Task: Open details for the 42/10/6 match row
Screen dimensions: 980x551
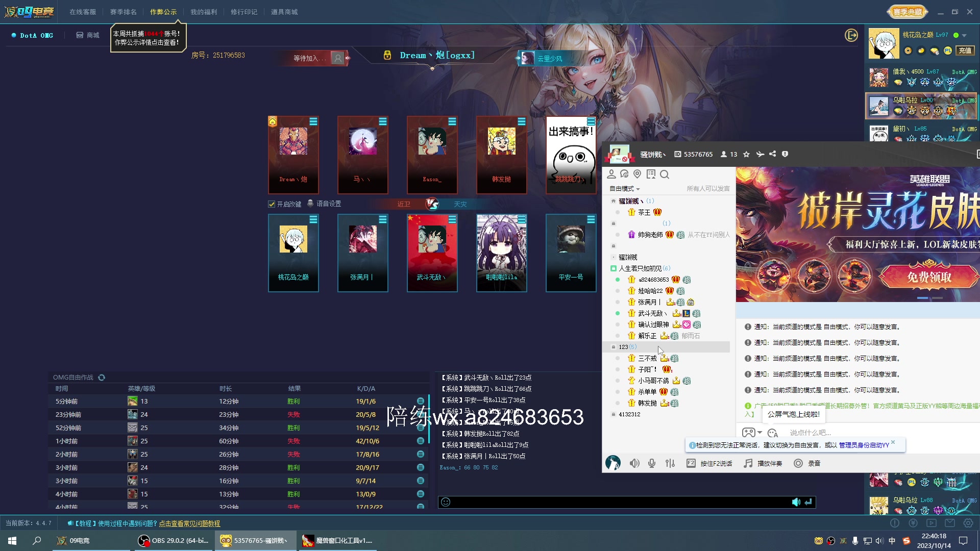Action: coord(421,441)
